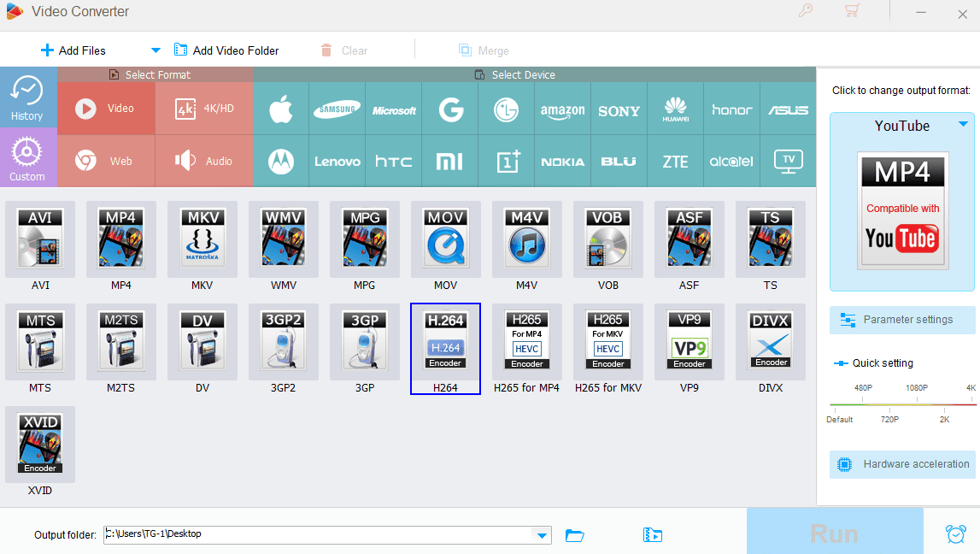Viewport: 980px width, 554px height.
Task: Click the register key icon
Action: pos(806,10)
